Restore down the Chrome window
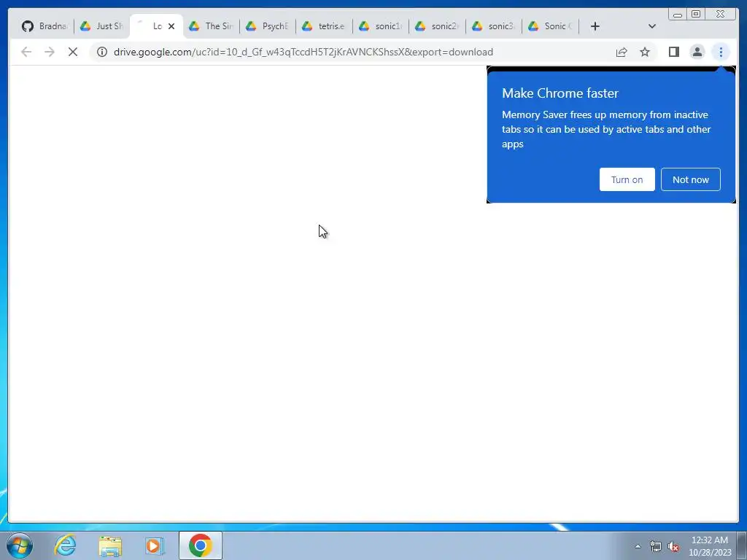This screenshot has width=747, height=560. pyautogui.click(x=696, y=15)
